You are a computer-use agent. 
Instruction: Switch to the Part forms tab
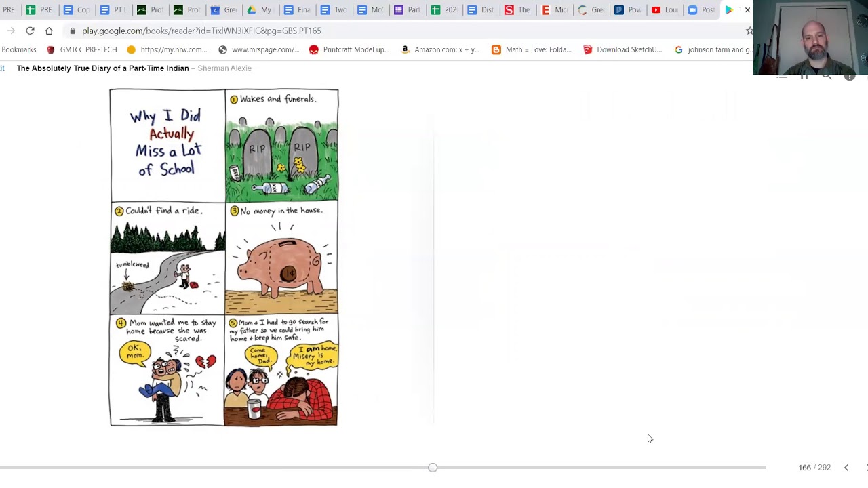(x=406, y=10)
